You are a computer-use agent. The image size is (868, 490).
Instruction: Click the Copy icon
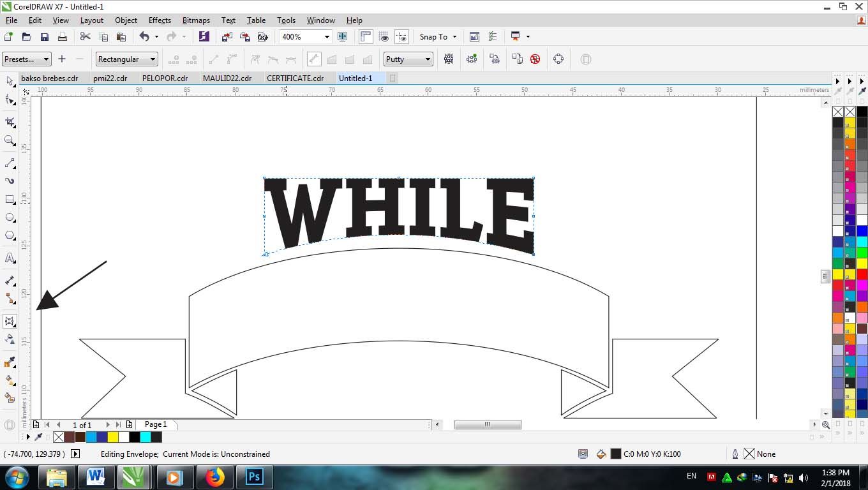coord(103,36)
